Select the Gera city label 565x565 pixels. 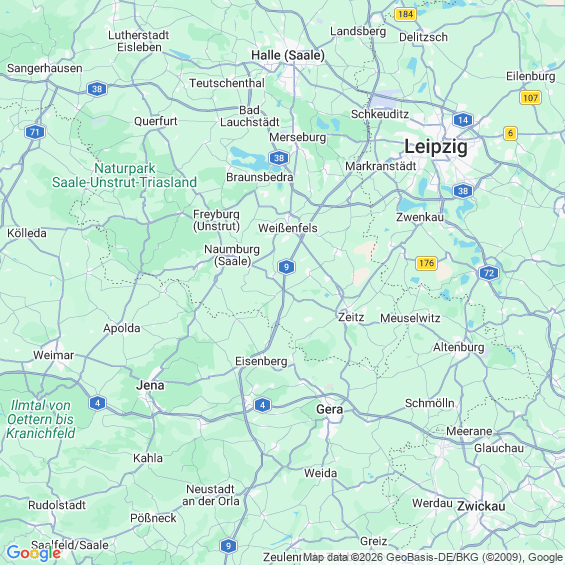point(329,409)
